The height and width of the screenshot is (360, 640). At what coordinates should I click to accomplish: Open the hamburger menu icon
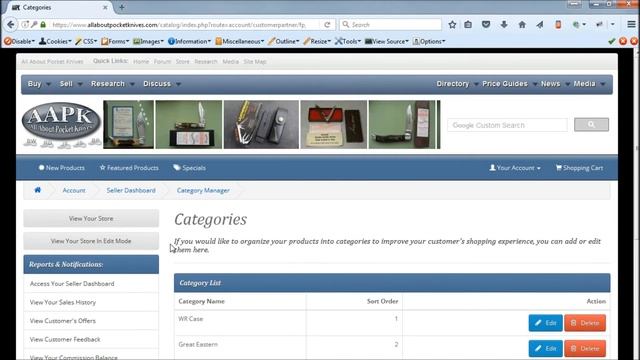631,24
